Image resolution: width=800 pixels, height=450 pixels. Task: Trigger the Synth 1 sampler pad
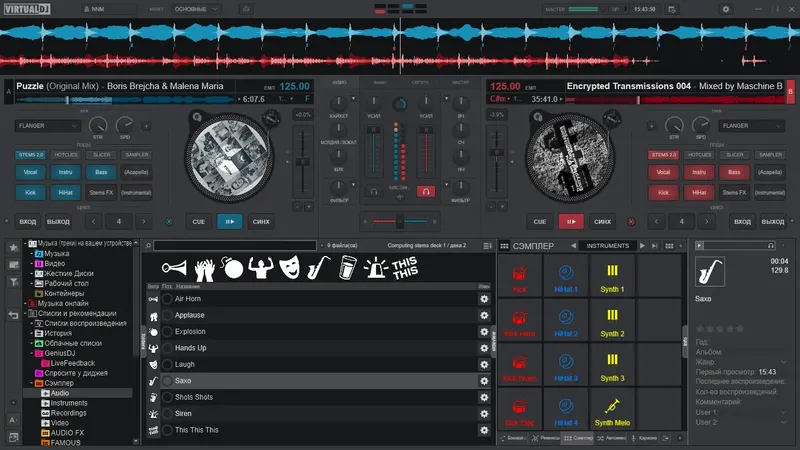(612, 276)
